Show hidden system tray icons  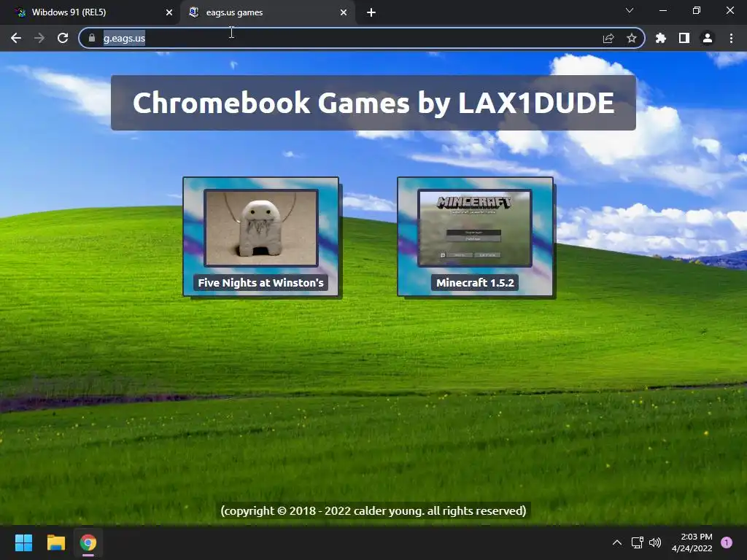[x=617, y=542]
